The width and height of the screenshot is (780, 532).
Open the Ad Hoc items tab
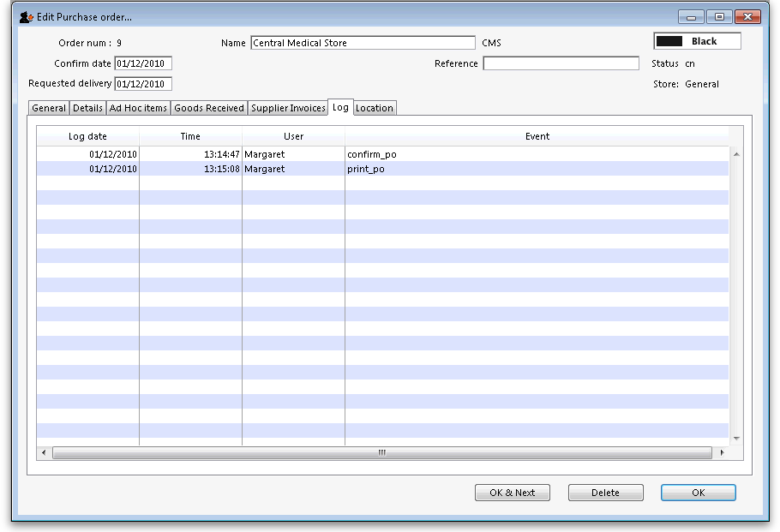pos(138,108)
